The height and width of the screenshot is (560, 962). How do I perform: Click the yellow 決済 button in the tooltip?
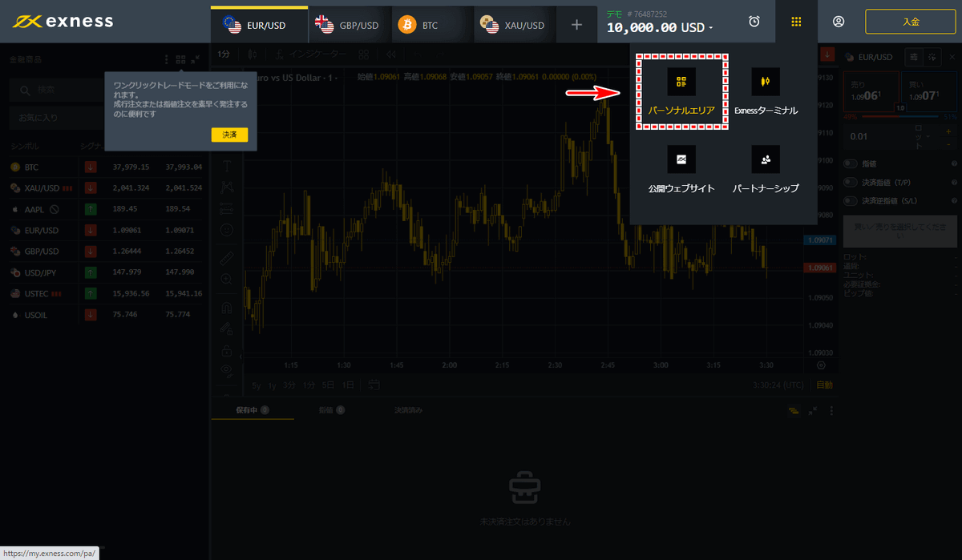click(x=229, y=135)
